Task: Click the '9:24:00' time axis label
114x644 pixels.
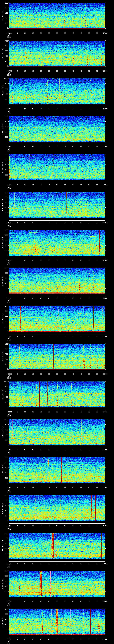Action: pos(9,336)
